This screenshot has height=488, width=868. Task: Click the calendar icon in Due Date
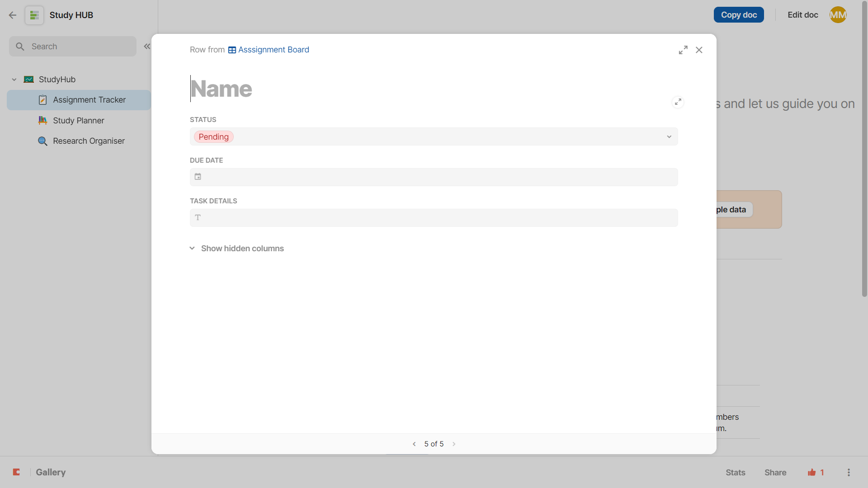tap(198, 177)
